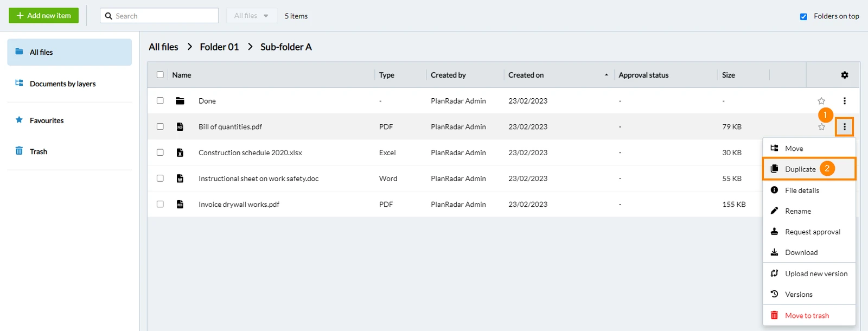Click the Add new item button
This screenshot has height=331, width=868.
coord(43,16)
